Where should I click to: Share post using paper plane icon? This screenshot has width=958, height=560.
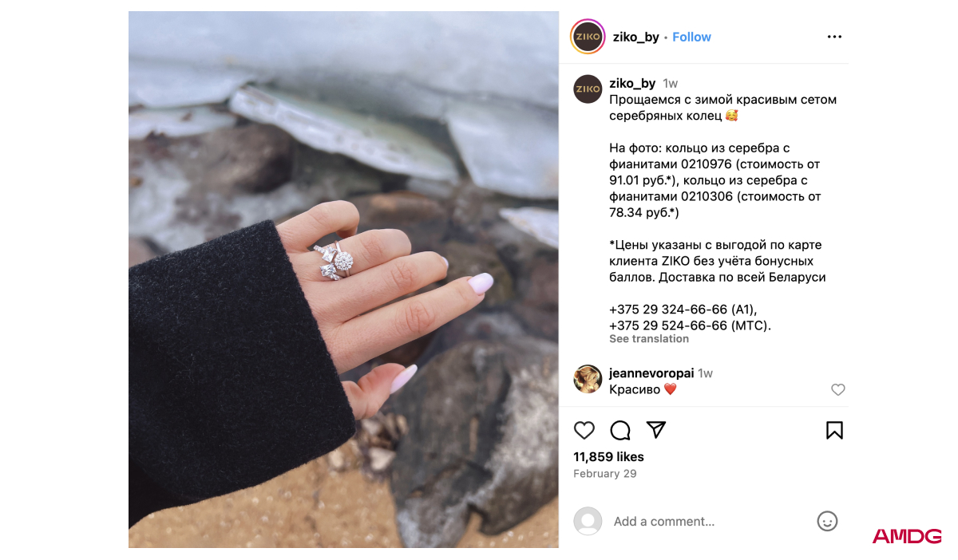(656, 430)
